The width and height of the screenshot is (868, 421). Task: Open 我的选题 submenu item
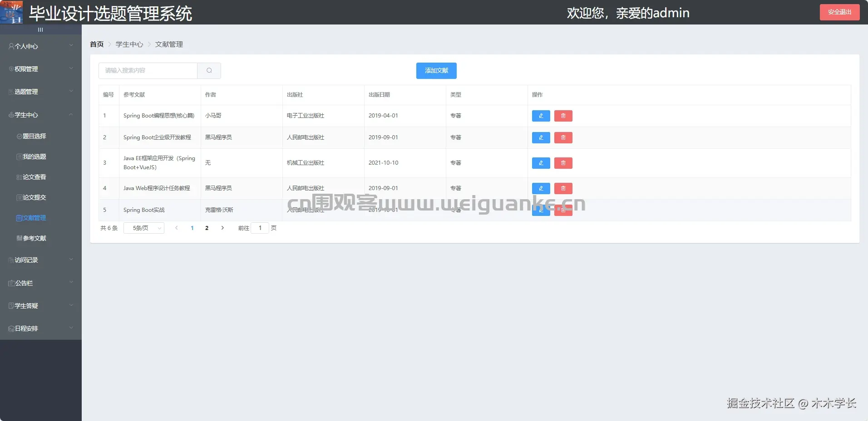41,157
